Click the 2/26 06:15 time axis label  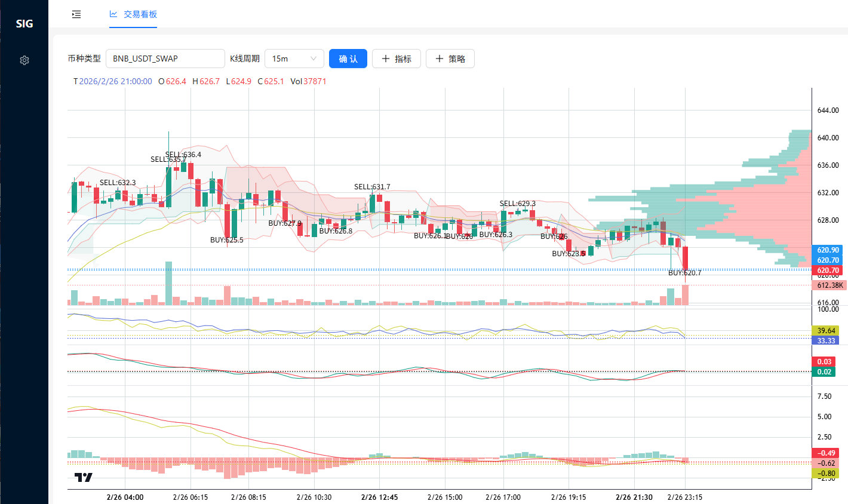point(191,497)
